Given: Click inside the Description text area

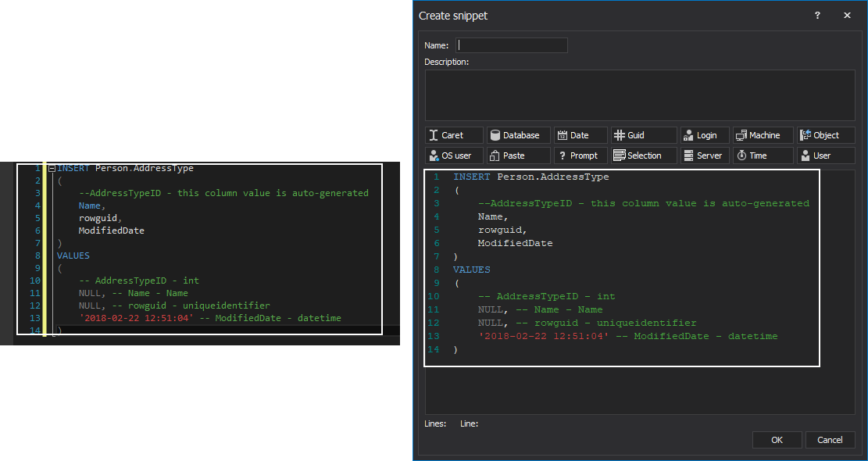Looking at the screenshot, I should [x=639, y=94].
